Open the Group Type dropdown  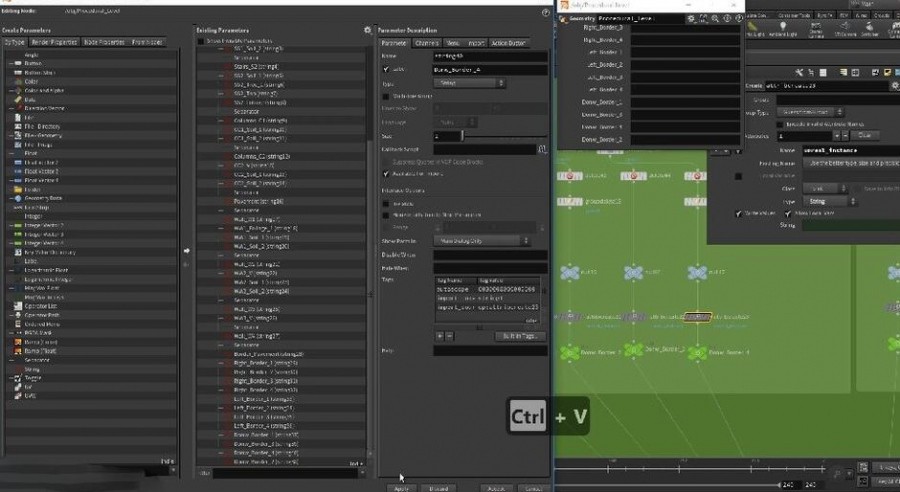point(810,112)
